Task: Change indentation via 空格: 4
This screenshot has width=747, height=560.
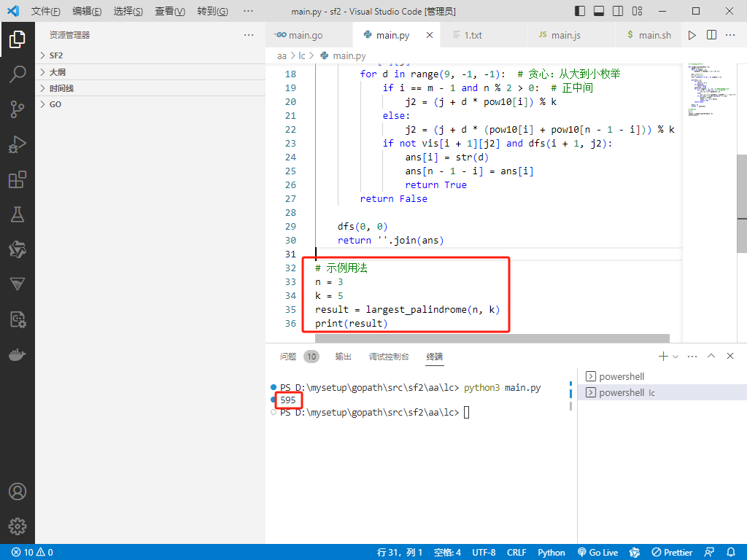Action: pos(447,552)
